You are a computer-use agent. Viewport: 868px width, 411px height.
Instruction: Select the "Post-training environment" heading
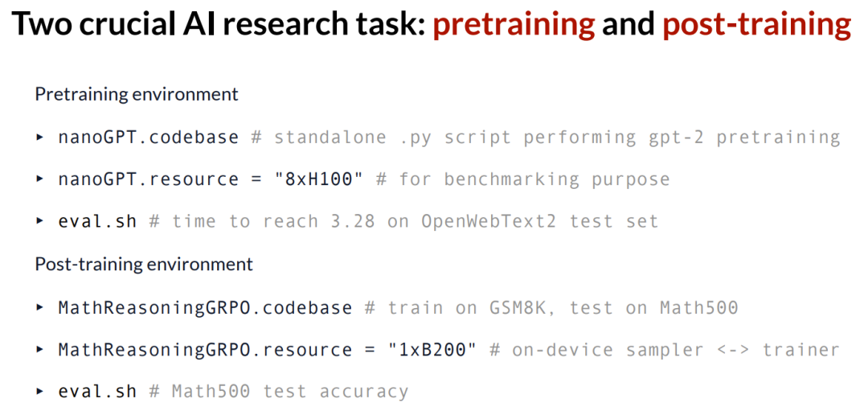(144, 265)
